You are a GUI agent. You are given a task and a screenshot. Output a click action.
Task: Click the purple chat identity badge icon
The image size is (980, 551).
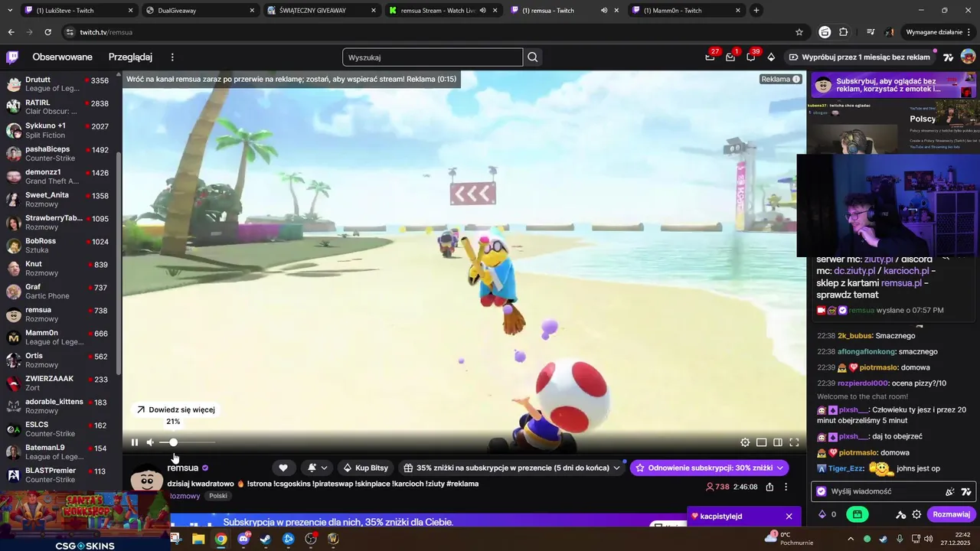822,491
